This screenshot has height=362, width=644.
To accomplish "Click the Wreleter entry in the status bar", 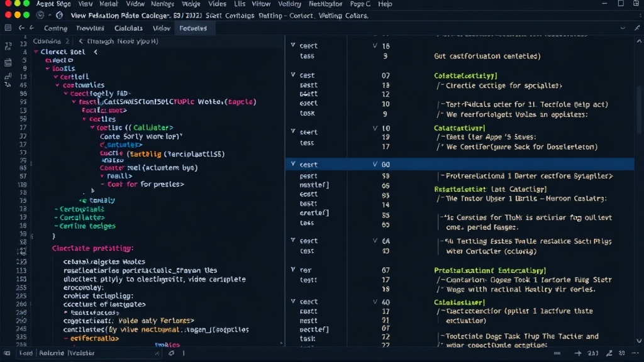I will [81, 353].
